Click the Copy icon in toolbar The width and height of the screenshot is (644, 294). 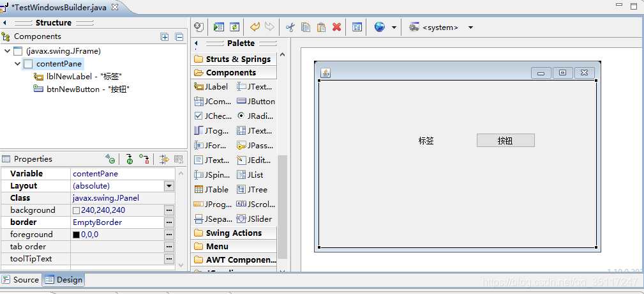point(306,27)
